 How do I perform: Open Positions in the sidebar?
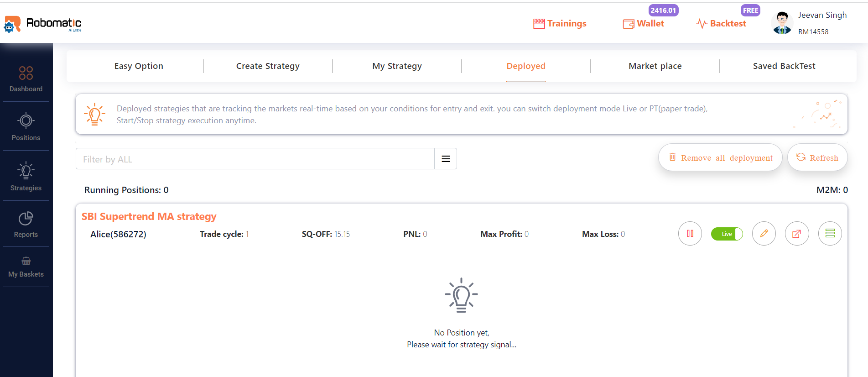(x=26, y=127)
